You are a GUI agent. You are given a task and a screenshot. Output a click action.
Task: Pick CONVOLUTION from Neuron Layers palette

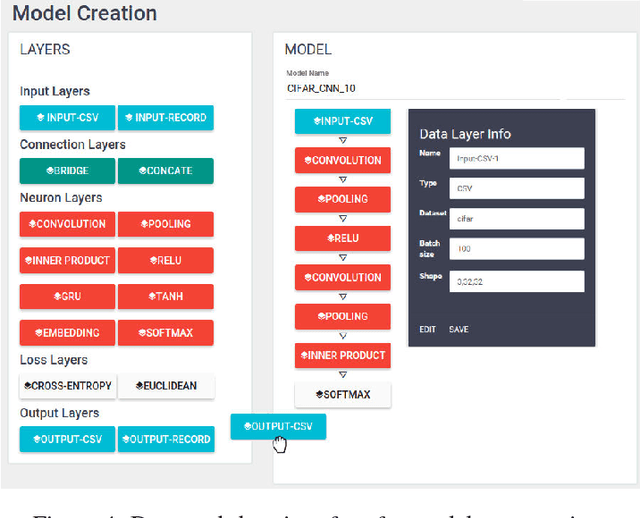[x=67, y=224]
